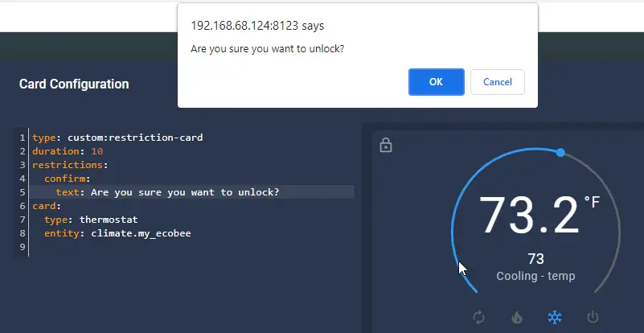Confirm unlock with the OK button
The height and width of the screenshot is (333, 644).
[x=437, y=82]
